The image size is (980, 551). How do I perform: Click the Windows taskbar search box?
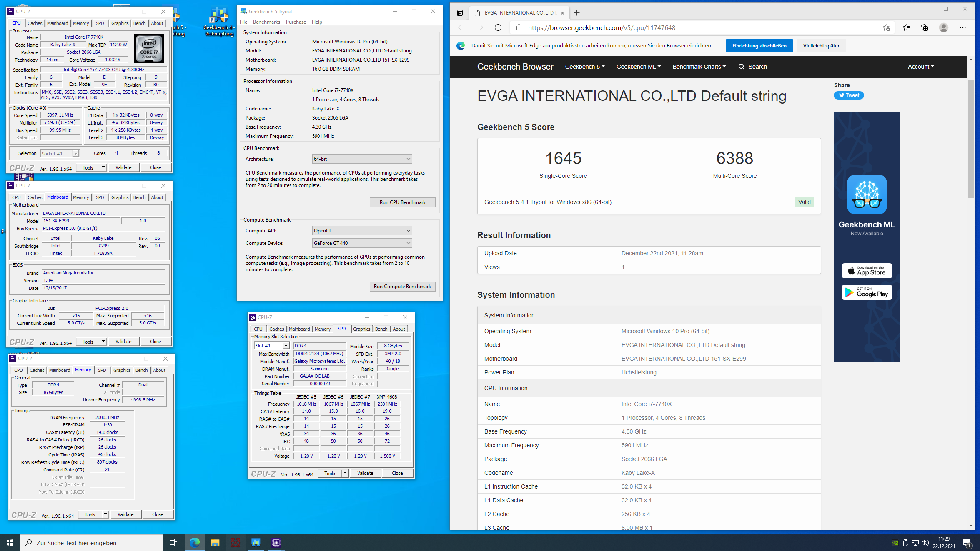[x=92, y=543]
